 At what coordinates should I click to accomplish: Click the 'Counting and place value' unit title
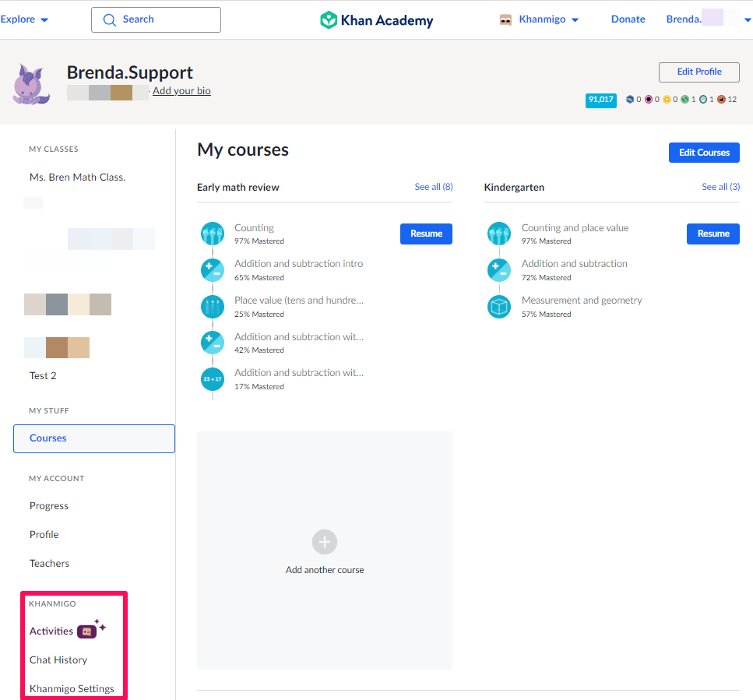pos(575,227)
